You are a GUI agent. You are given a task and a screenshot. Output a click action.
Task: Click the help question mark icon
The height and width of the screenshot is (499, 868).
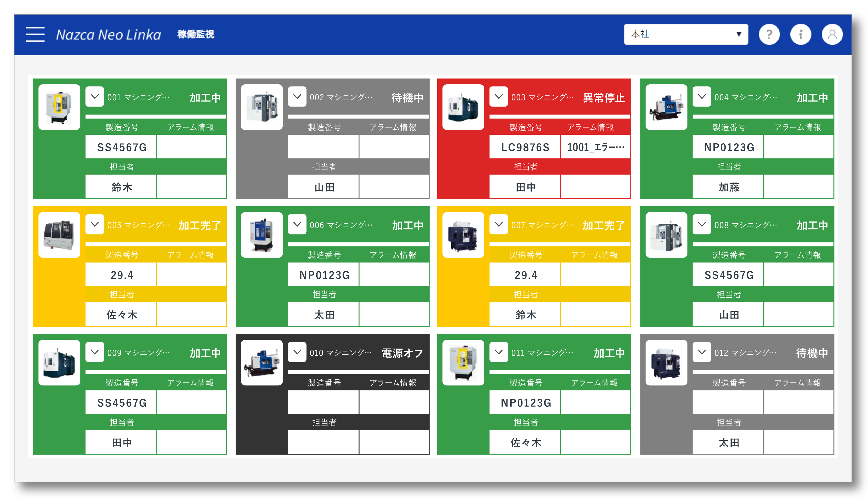[769, 34]
